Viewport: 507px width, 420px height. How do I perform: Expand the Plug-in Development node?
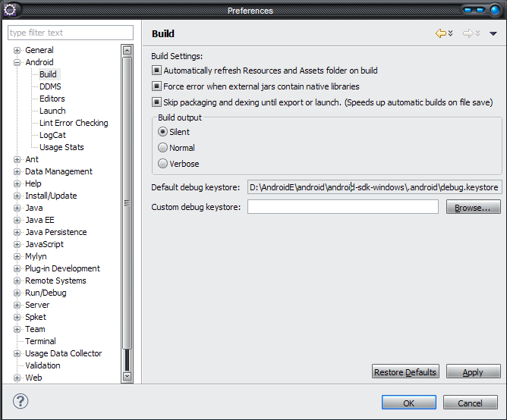(x=17, y=269)
